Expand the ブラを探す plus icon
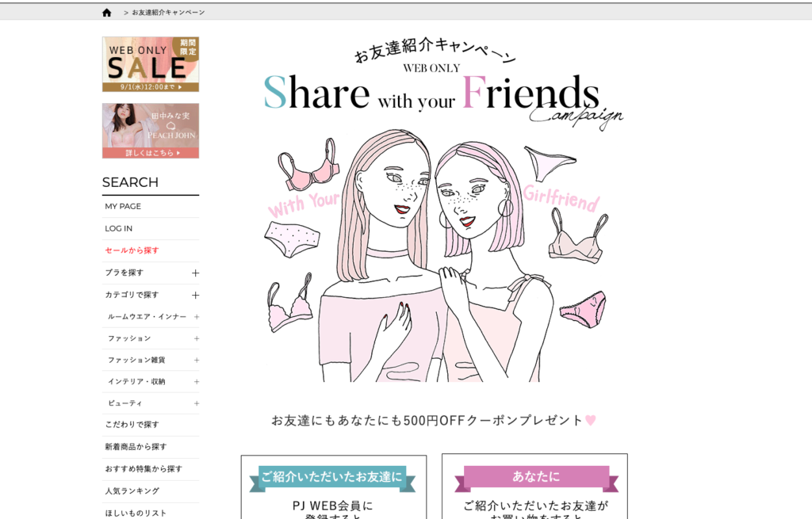Screen dimensions: 812x519 195,273
